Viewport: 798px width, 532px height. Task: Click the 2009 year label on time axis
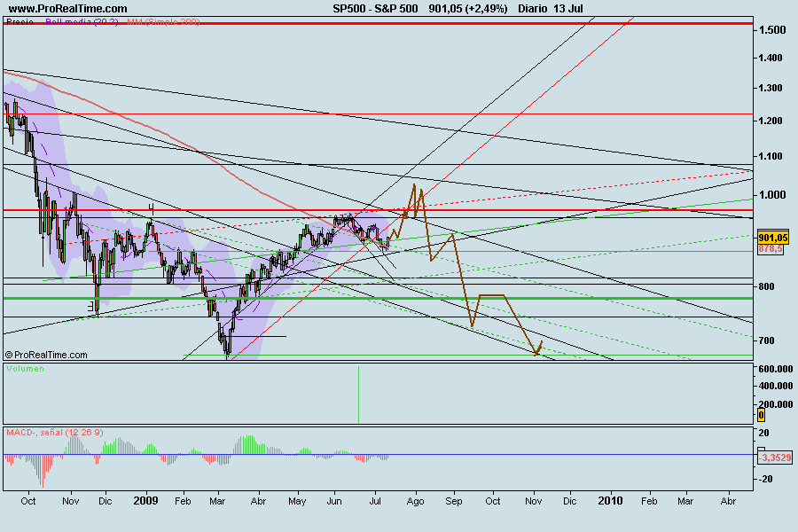click(145, 501)
